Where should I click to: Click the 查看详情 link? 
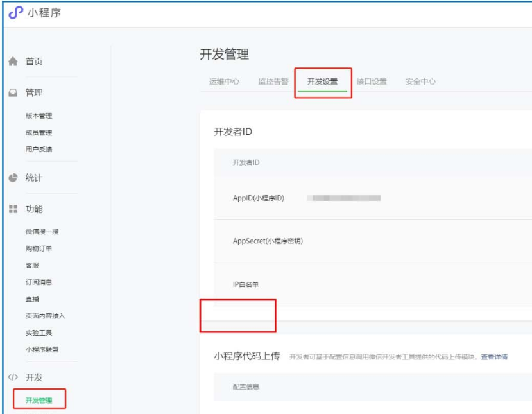[x=494, y=357]
